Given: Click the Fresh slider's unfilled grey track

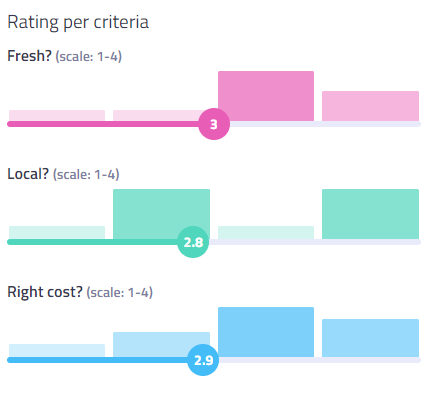Looking at the screenshot, I should [x=325, y=124].
